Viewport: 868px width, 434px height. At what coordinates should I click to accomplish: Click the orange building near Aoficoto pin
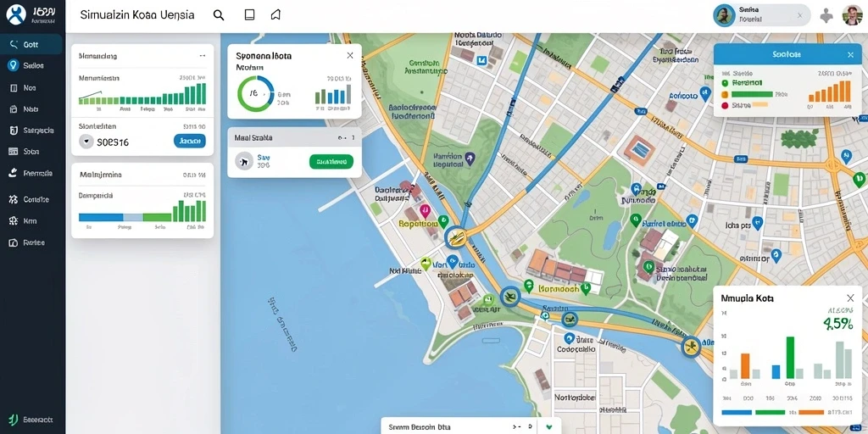pyautogui.click(x=639, y=149)
